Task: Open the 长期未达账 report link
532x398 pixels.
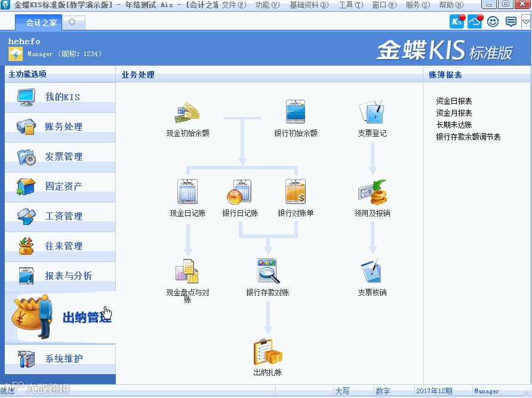Action: (x=454, y=125)
